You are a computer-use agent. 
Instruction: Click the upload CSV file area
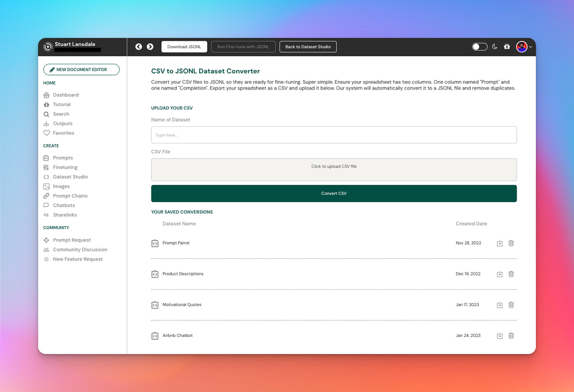tap(334, 170)
